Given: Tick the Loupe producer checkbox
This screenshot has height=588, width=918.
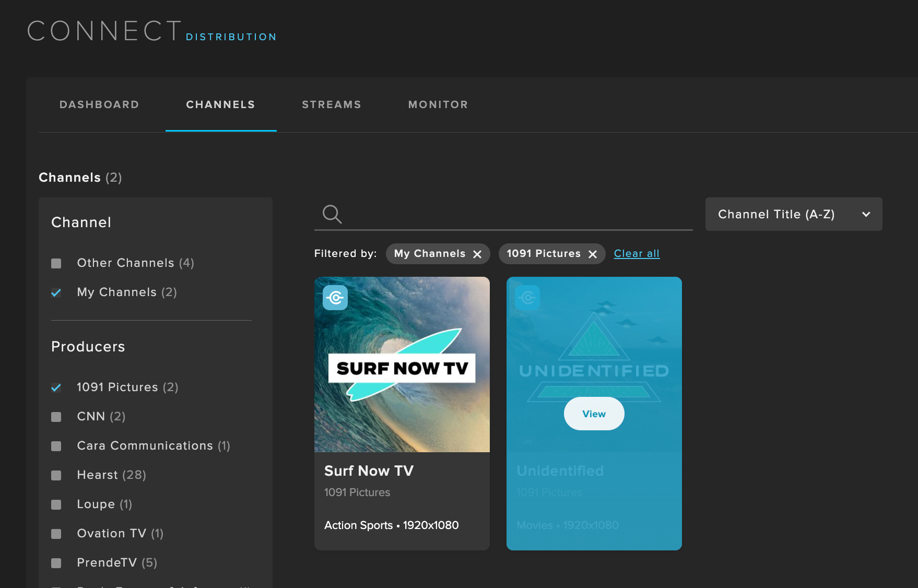Looking at the screenshot, I should 56,504.
